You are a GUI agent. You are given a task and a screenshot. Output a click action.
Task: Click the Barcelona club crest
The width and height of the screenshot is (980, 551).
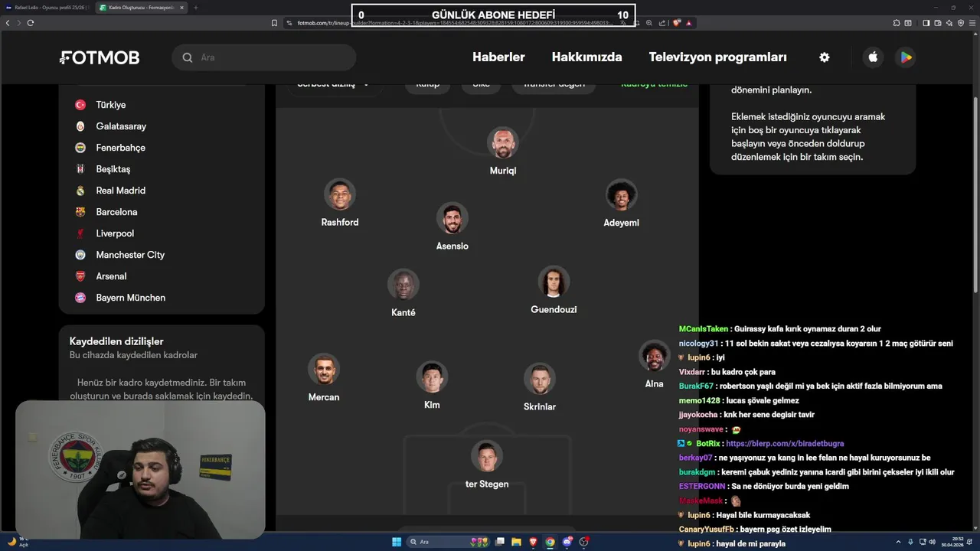coord(80,212)
